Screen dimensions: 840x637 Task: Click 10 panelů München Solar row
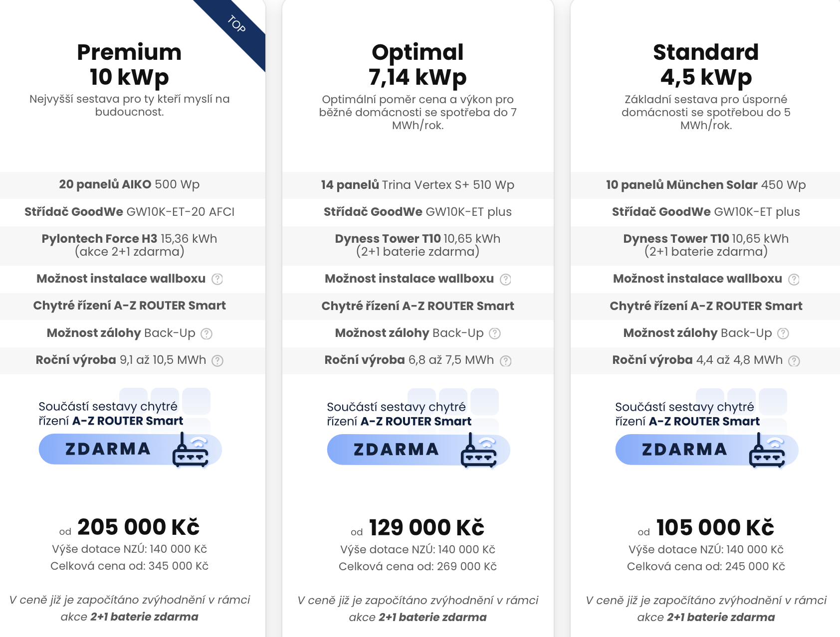(x=705, y=185)
